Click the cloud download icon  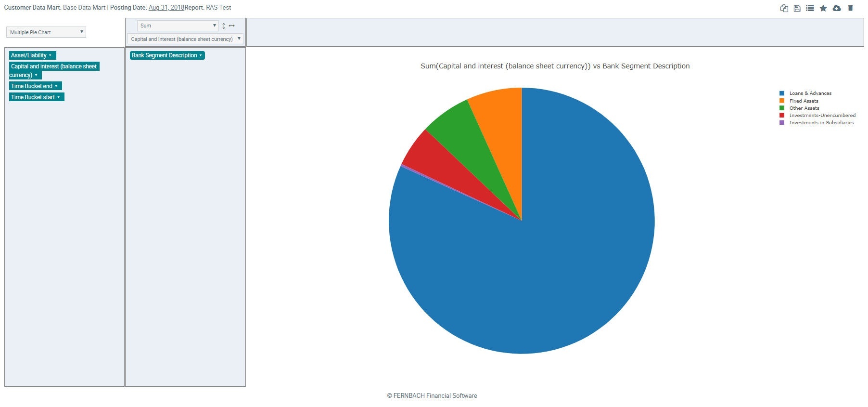click(x=837, y=8)
